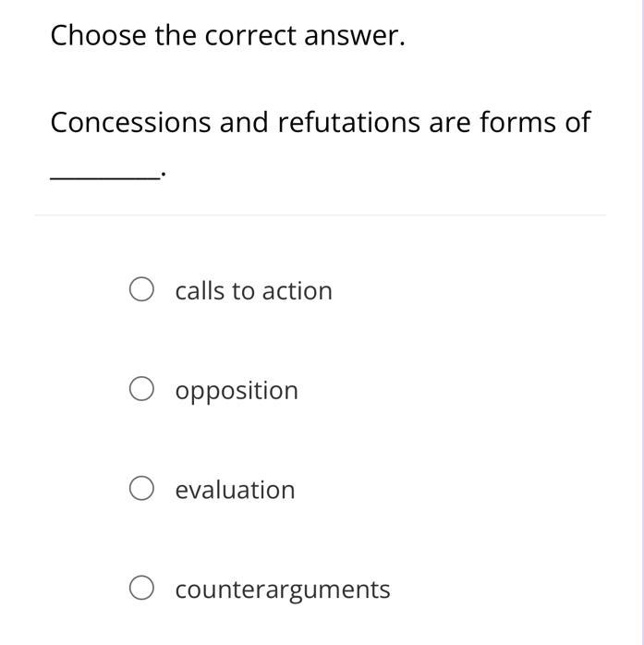The height and width of the screenshot is (645, 644).
Task: Click the word "action" in the first option
Action: click(x=297, y=291)
